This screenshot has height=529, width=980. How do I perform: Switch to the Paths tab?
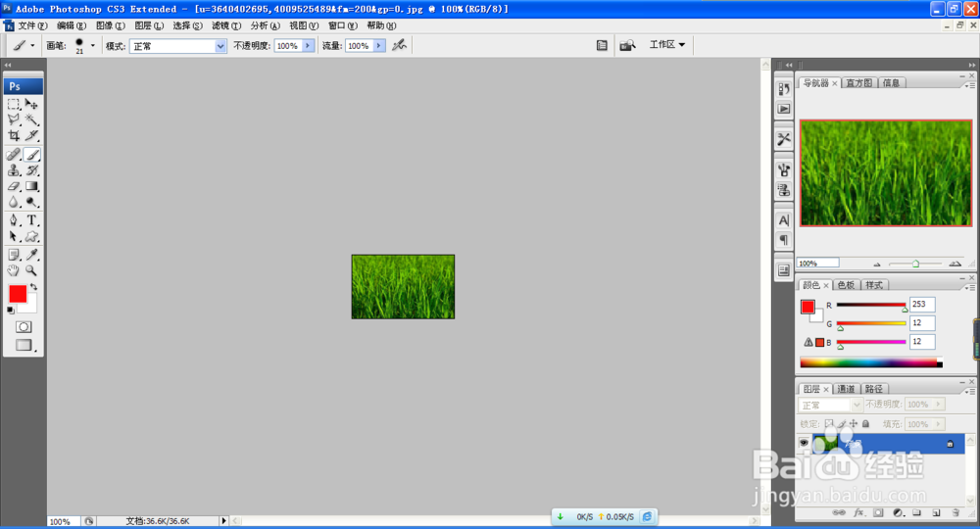[x=874, y=389]
